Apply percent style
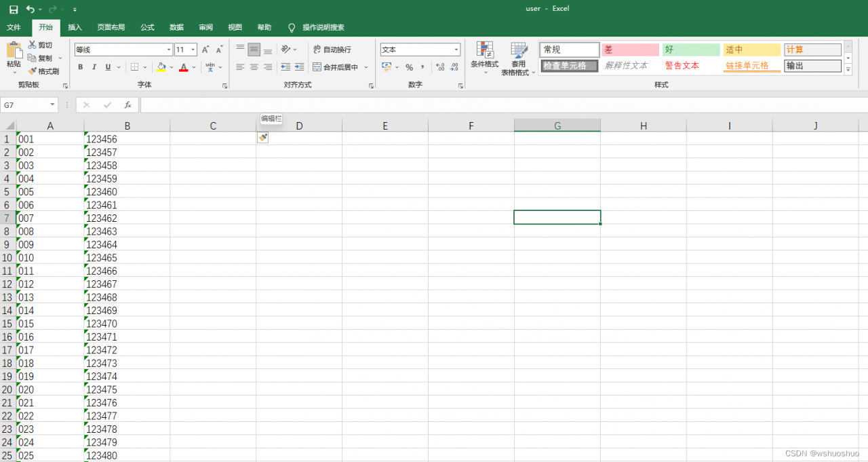This screenshot has width=868, height=462. click(409, 67)
